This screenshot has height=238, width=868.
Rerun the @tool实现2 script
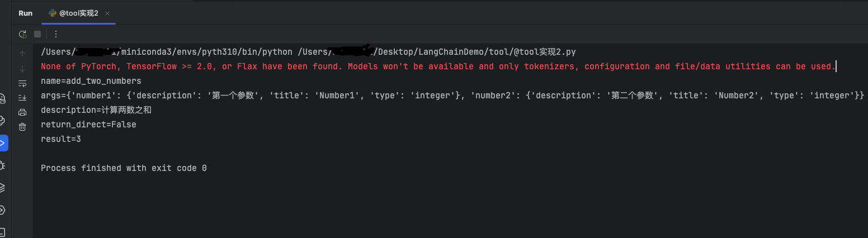click(x=22, y=34)
